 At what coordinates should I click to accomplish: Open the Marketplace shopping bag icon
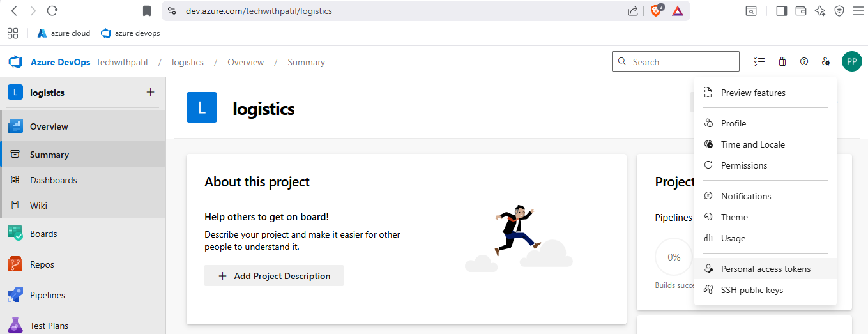pos(782,62)
